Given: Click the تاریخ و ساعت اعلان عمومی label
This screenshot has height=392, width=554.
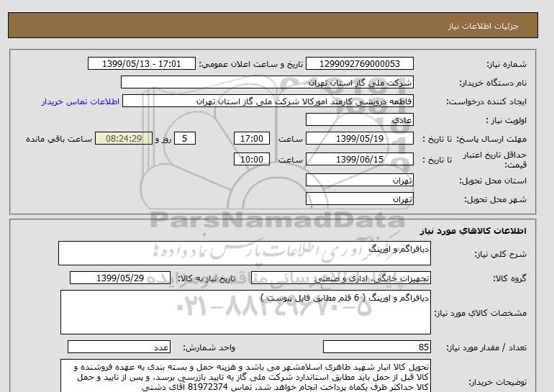Looking at the screenshot, I should click(251, 64).
